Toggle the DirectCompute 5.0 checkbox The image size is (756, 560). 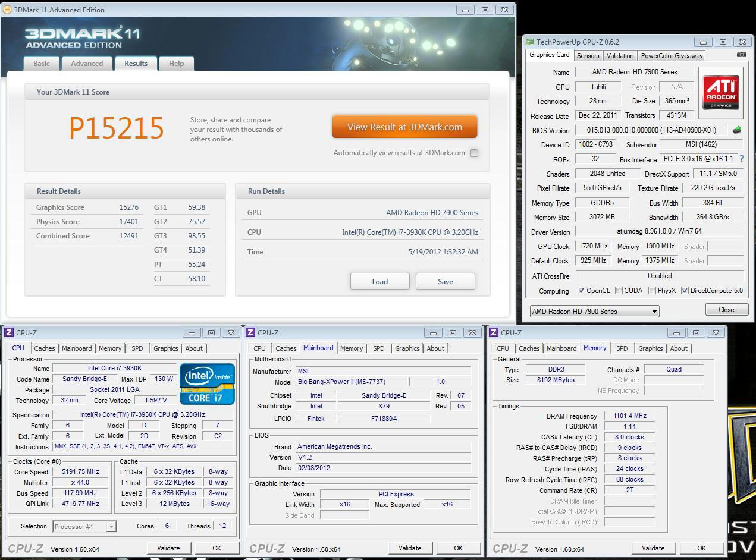click(x=685, y=291)
